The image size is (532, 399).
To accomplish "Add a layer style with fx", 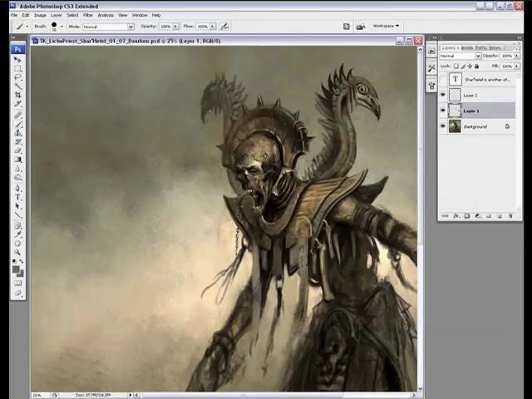I will 456,216.
